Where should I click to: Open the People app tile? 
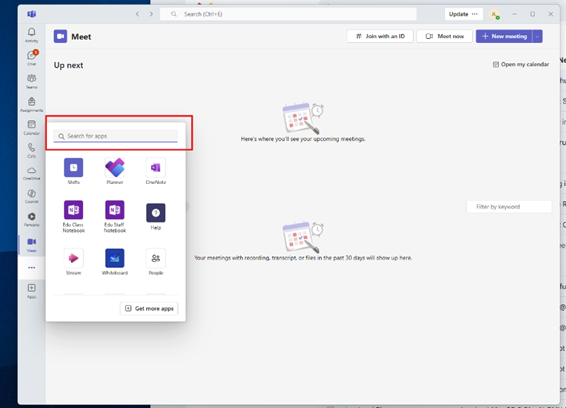pos(156,262)
